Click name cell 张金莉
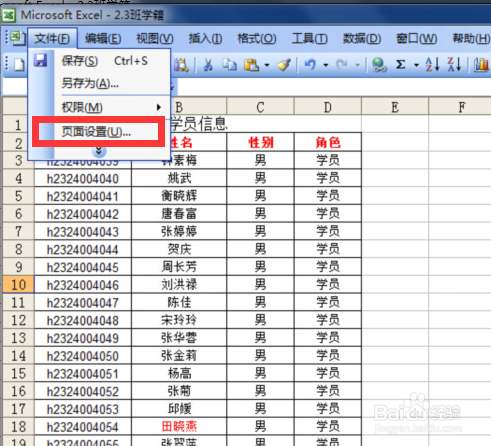Image resolution: width=491 pixels, height=446 pixels. tap(179, 356)
